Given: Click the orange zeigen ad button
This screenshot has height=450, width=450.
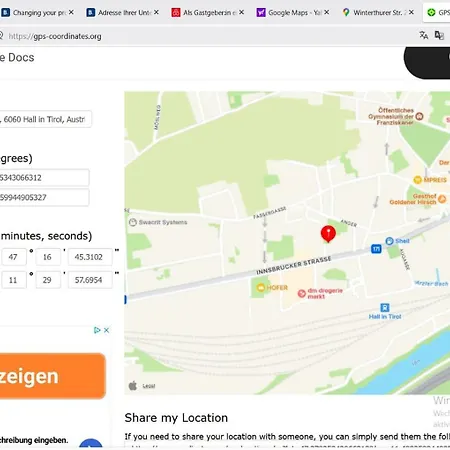Looking at the screenshot, I should pos(53,376).
